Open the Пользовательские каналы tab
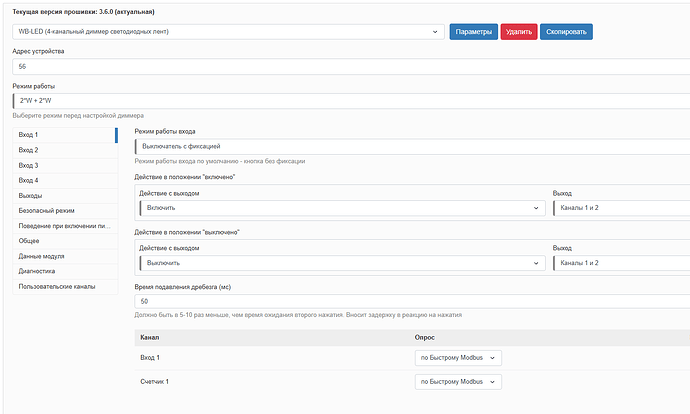 tap(64, 287)
